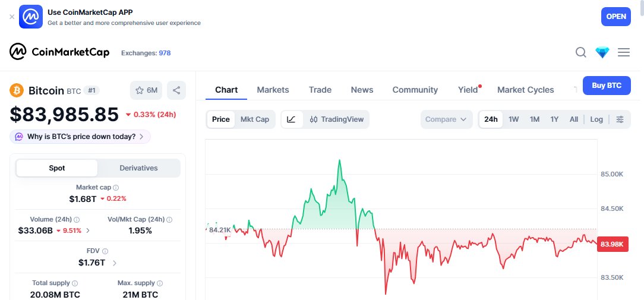
Task: Open the Market Cycles tab
Action: click(x=525, y=90)
